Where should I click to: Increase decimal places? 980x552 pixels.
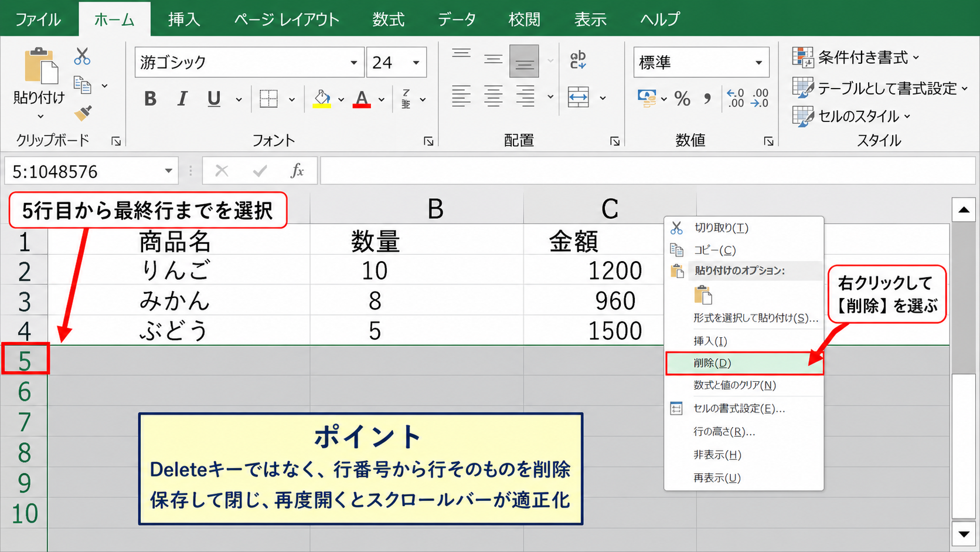735,98
